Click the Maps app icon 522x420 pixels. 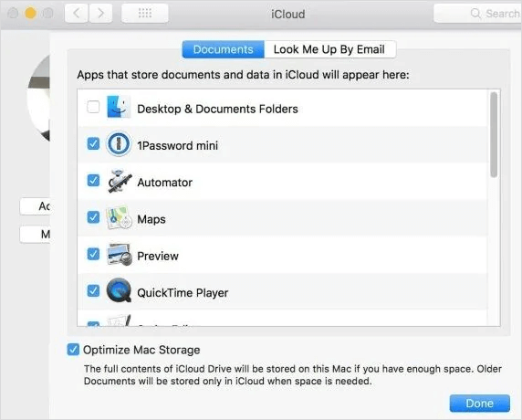coord(119,217)
